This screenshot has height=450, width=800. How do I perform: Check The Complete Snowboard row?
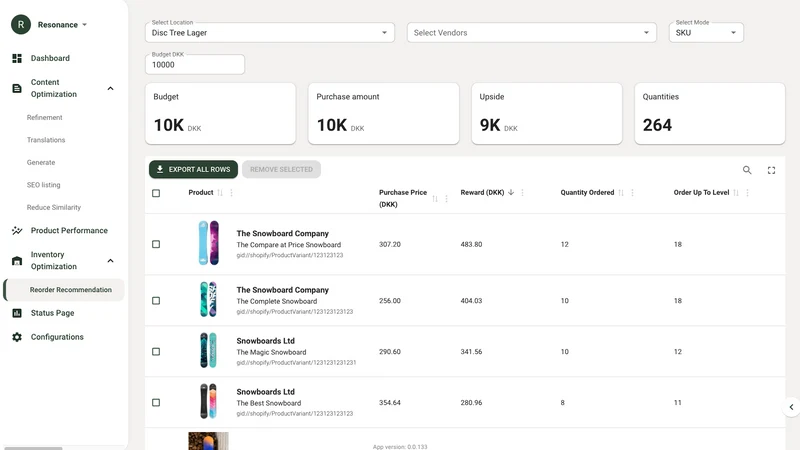[x=156, y=301]
